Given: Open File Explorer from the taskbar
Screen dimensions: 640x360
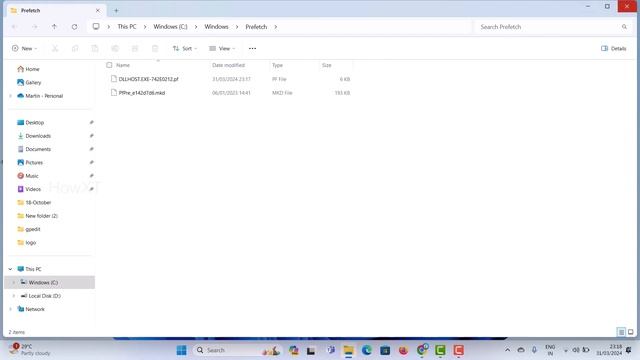Looking at the screenshot, I should (x=348, y=350).
